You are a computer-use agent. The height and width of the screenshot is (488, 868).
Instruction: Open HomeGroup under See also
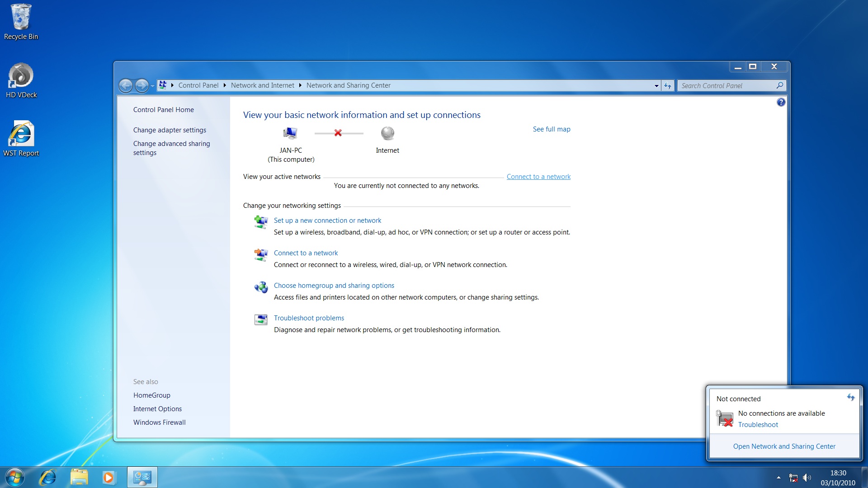coord(151,395)
